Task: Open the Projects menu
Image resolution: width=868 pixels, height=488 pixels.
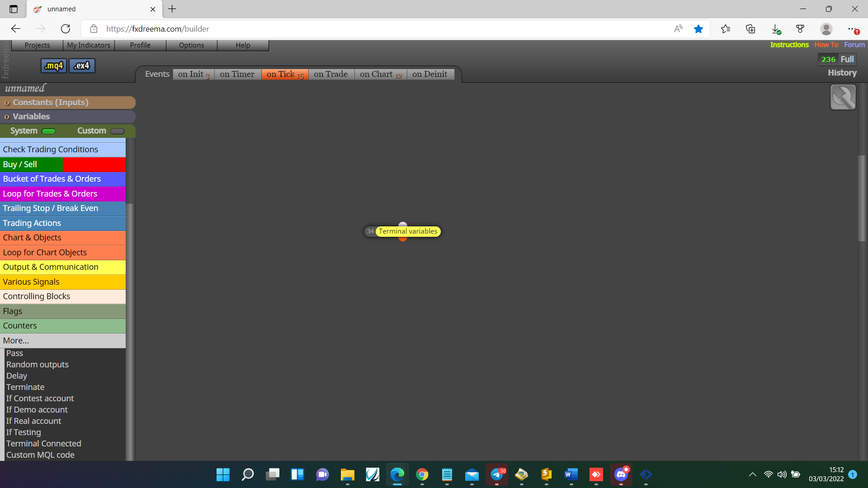Action: pyautogui.click(x=37, y=45)
